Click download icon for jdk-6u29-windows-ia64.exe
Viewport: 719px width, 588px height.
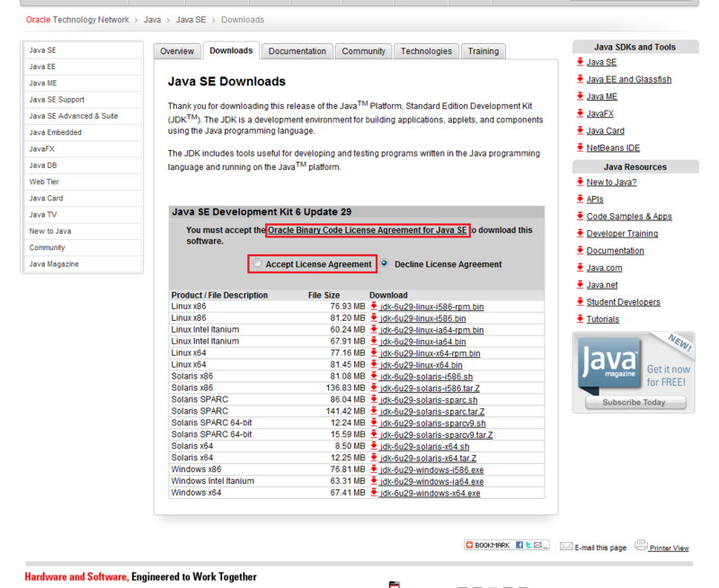click(374, 481)
